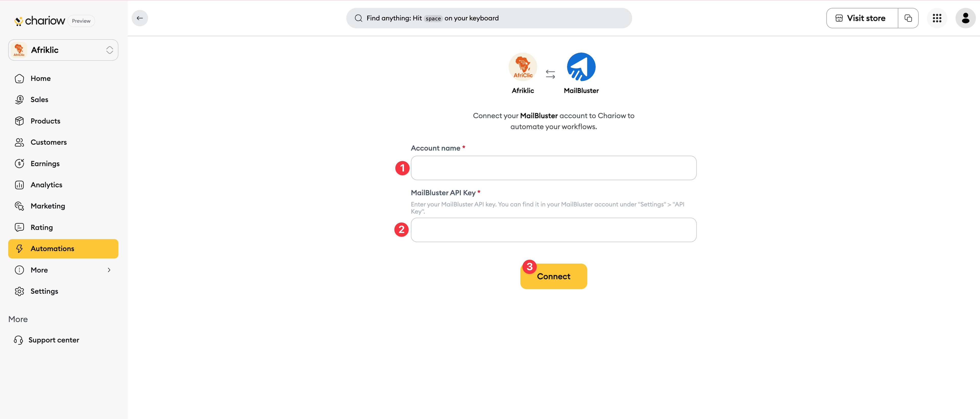Screen dimensions: 980x419
Task: Navigate to Customers page
Action: (63, 142)
